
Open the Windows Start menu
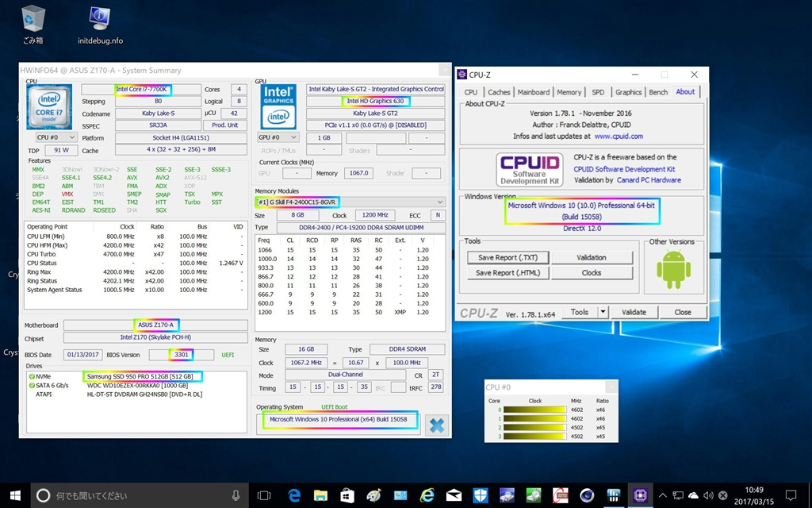pyautogui.click(x=15, y=495)
